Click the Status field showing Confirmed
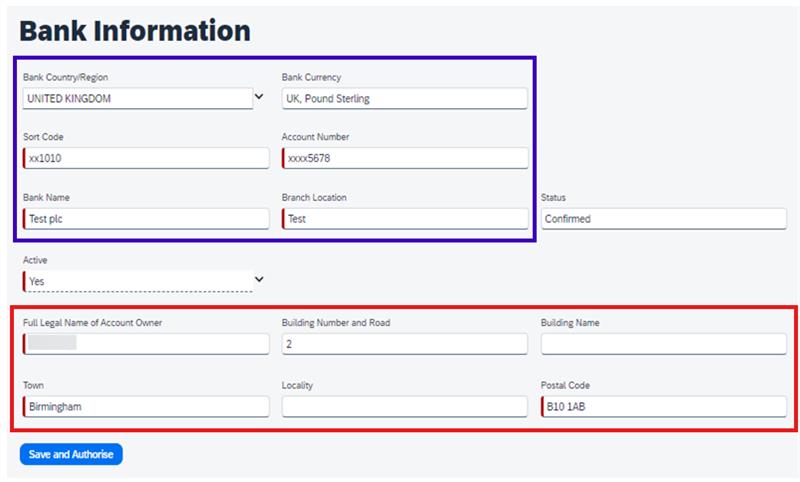This screenshot has height=482, width=800. tap(663, 219)
